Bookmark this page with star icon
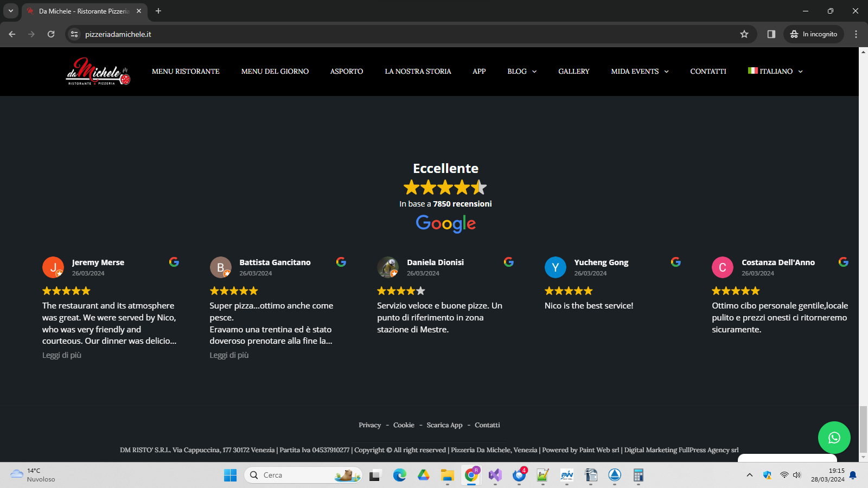Screen dimensions: 868x488 744,34
